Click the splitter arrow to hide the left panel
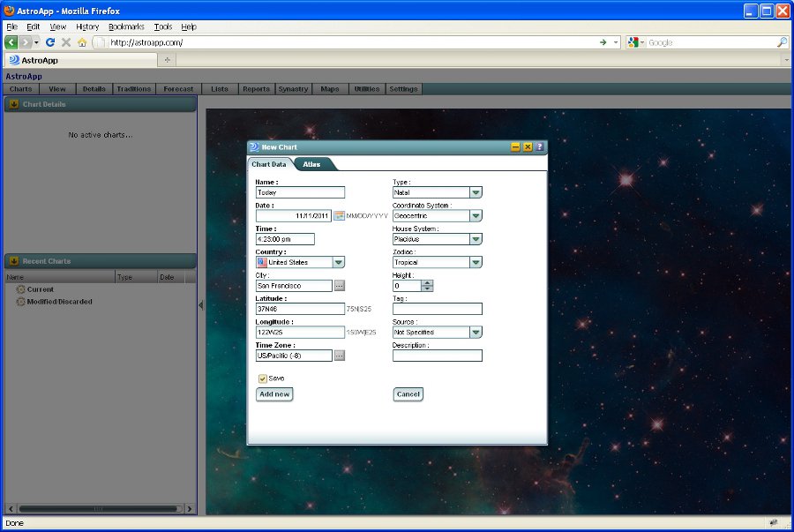The width and height of the screenshot is (794, 532). (x=200, y=305)
